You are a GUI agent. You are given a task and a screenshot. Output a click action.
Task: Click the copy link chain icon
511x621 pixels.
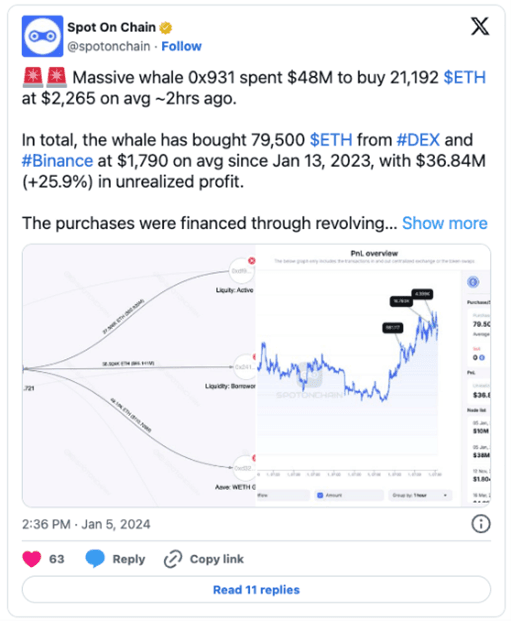tap(173, 559)
